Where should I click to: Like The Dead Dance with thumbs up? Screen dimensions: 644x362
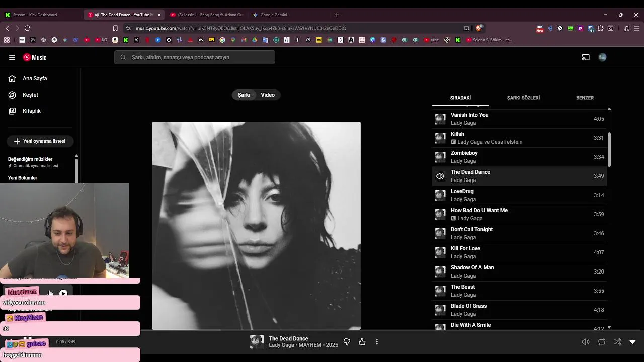coord(362,342)
